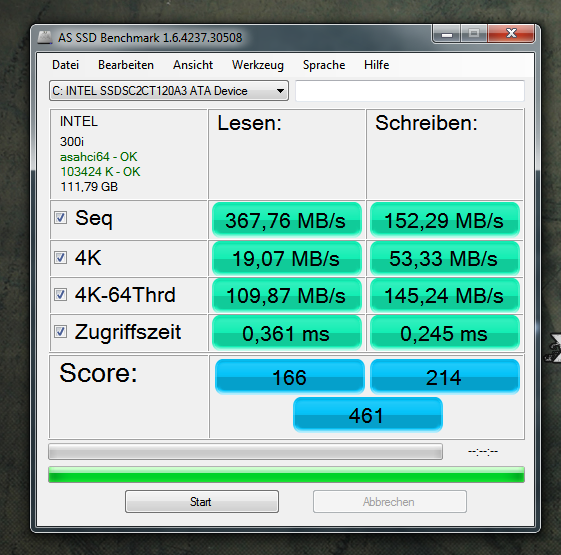Click the green overall progress bar

tap(286, 474)
